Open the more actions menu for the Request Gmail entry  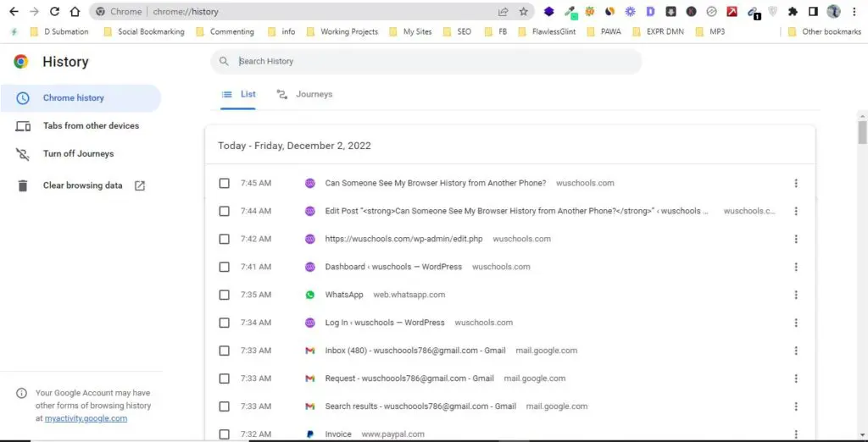pyautogui.click(x=796, y=378)
